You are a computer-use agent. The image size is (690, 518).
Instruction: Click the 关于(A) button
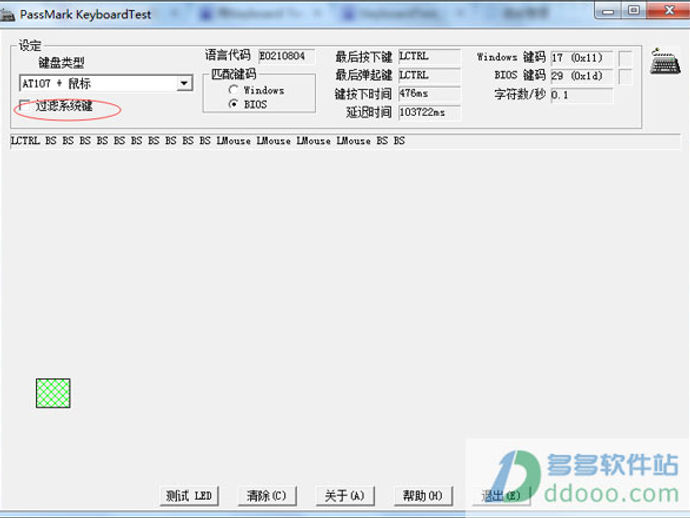pos(345,496)
